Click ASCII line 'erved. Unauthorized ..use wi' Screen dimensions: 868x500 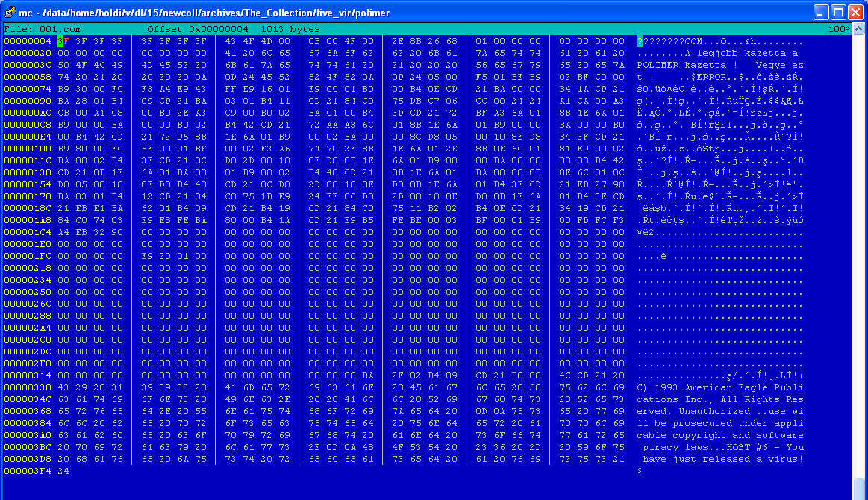tap(720, 411)
